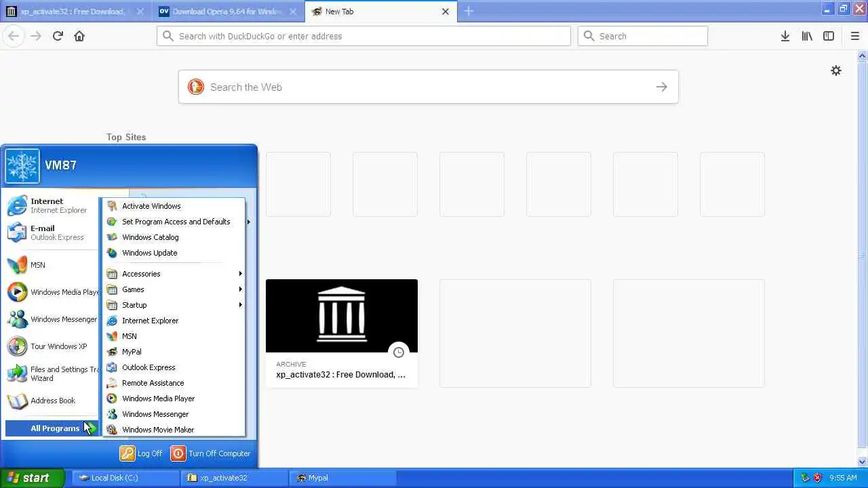Click Remote Assistance icon
The image size is (868, 488).
112,383
